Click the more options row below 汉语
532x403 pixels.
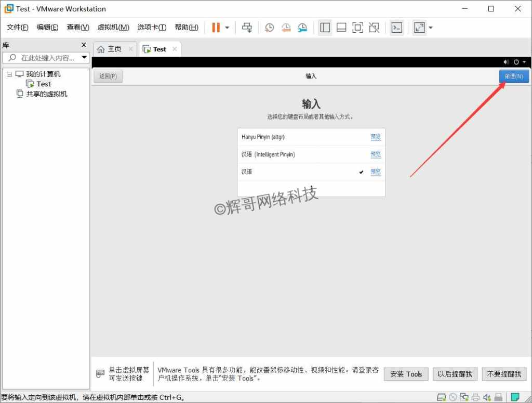click(x=311, y=189)
